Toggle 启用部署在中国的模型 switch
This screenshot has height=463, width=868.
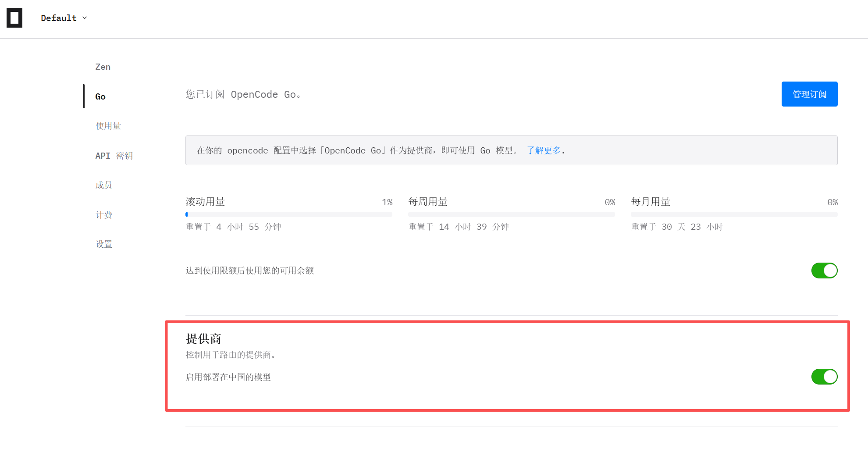824,377
